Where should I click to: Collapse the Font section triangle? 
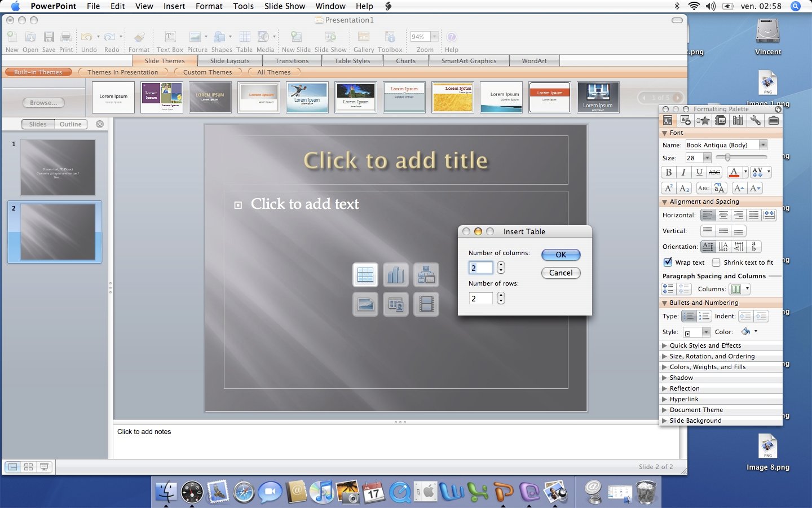pos(664,133)
